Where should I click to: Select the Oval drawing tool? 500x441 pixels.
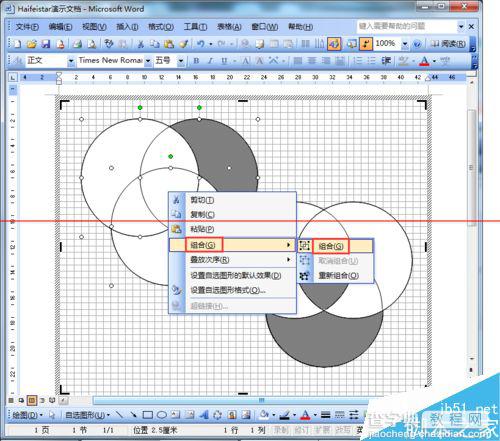162,415
